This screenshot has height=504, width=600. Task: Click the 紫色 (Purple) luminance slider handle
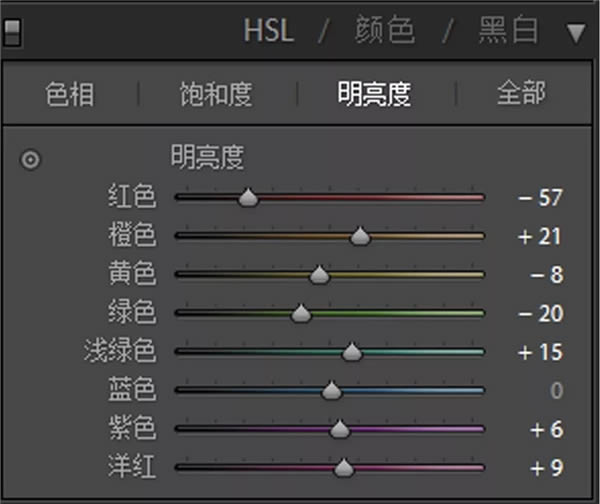click(x=340, y=429)
